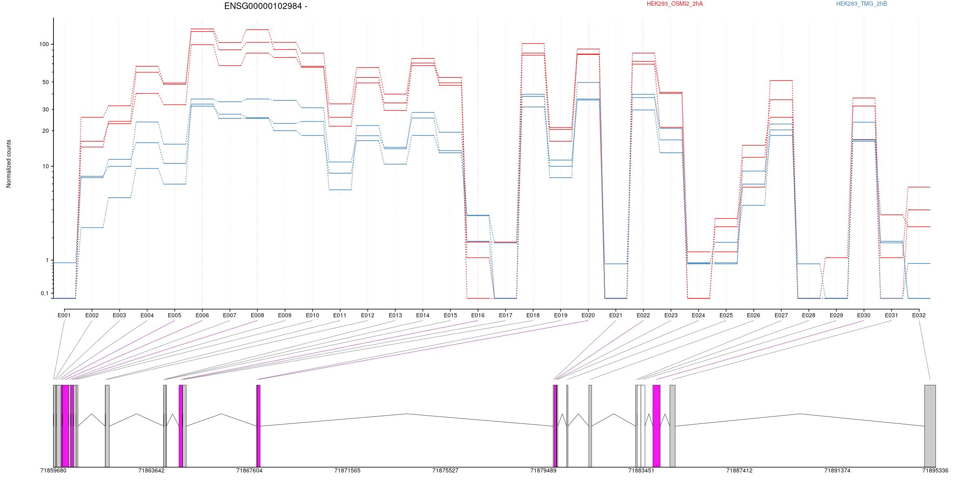980x490 pixels.
Task: Click exon label E007
Action: (229, 315)
